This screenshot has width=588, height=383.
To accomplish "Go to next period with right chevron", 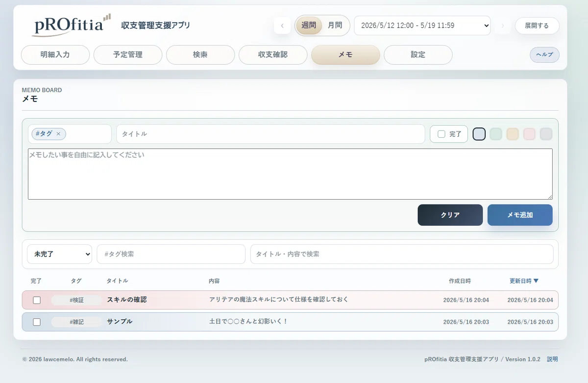I will click(x=503, y=26).
